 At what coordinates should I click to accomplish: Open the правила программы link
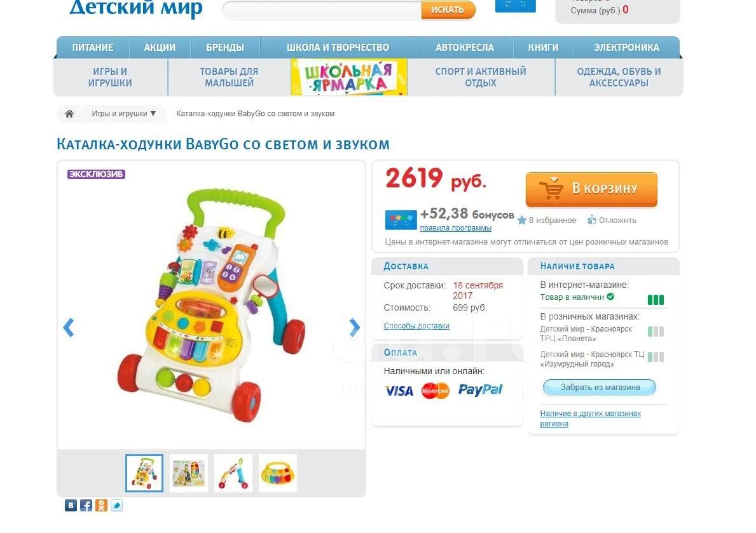coord(456,228)
